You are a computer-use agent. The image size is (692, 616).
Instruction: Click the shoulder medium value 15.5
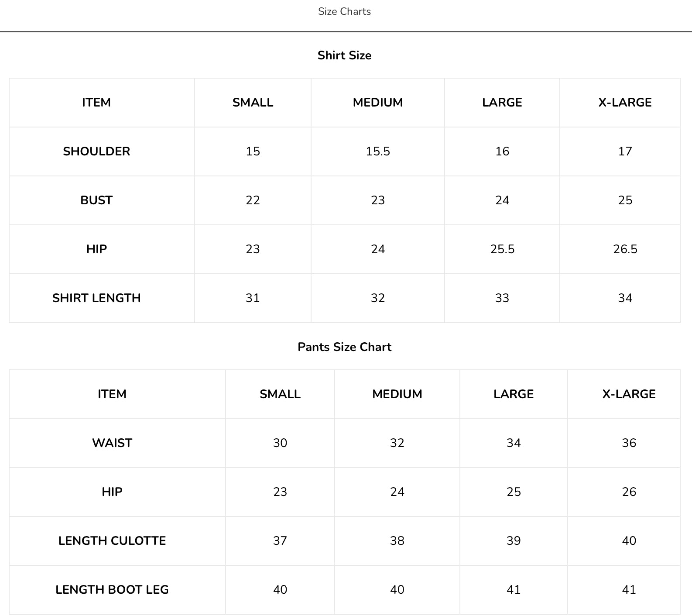click(x=378, y=151)
